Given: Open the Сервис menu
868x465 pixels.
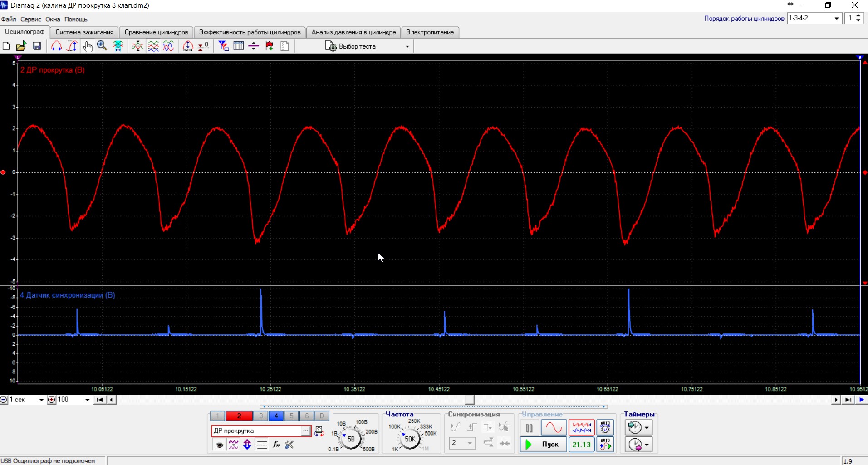Looking at the screenshot, I should [31, 19].
